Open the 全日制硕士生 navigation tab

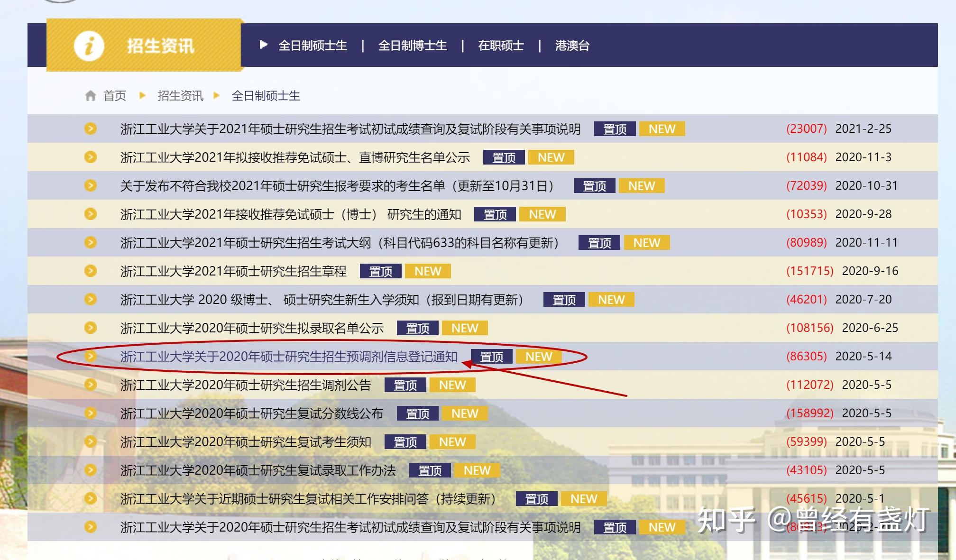click(313, 46)
